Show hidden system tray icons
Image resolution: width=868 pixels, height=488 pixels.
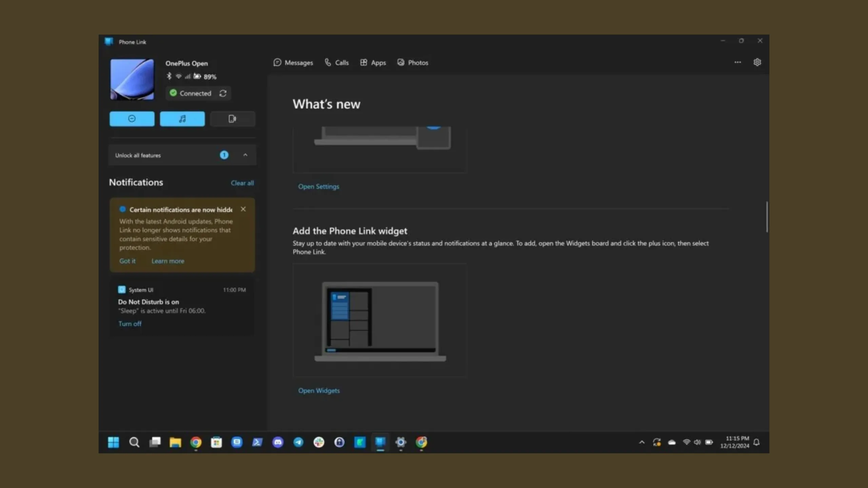[642, 442]
